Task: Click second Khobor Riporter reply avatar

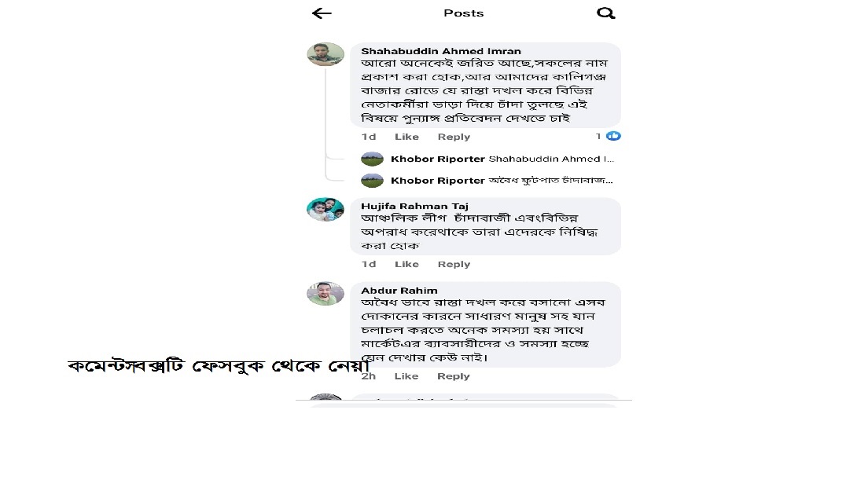Action: click(x=372, y=181)
